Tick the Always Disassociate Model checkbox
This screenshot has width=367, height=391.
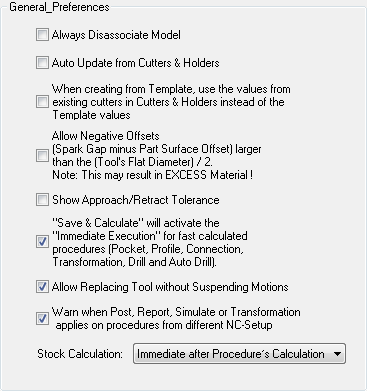coord(42,35)
